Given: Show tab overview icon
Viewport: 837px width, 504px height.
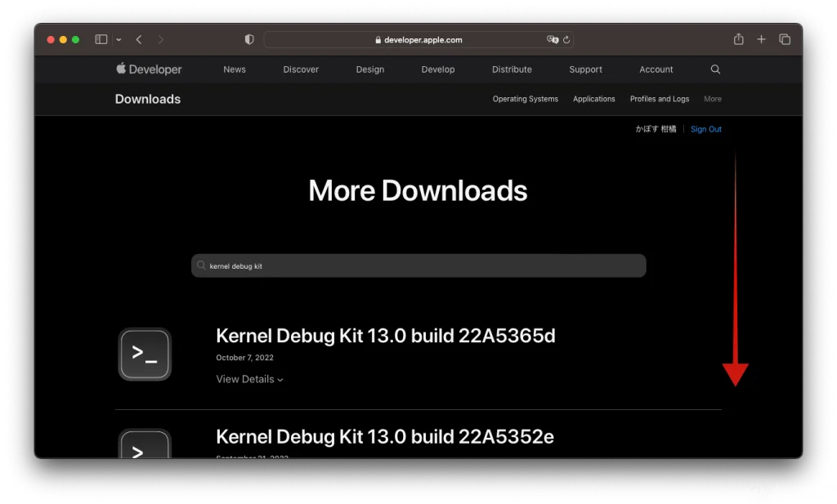Looking at the screenshot, I should [x=785, y=39].
